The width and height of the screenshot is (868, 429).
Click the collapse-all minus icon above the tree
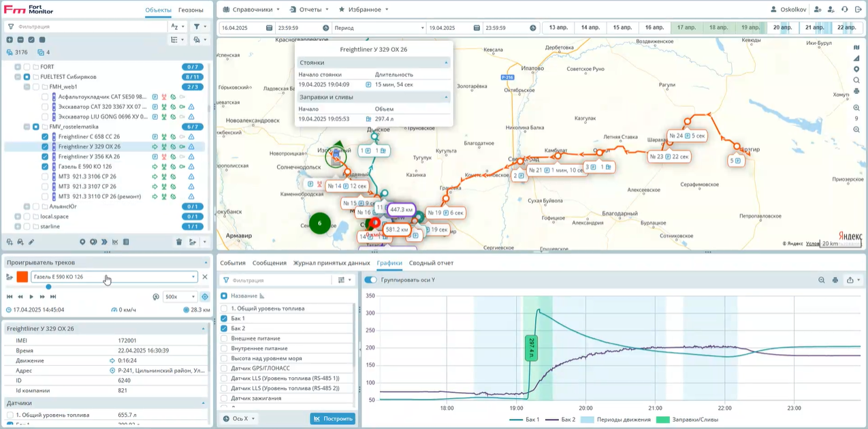(20, 40)
